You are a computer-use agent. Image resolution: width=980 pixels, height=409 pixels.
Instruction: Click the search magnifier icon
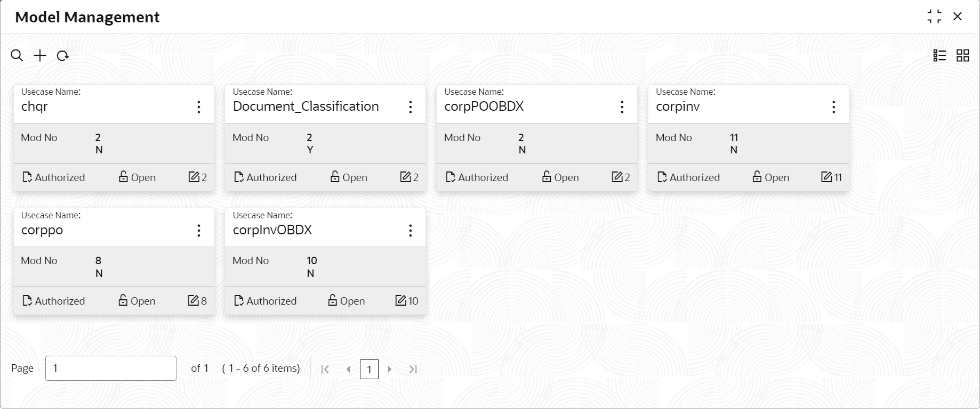point(17,55)
